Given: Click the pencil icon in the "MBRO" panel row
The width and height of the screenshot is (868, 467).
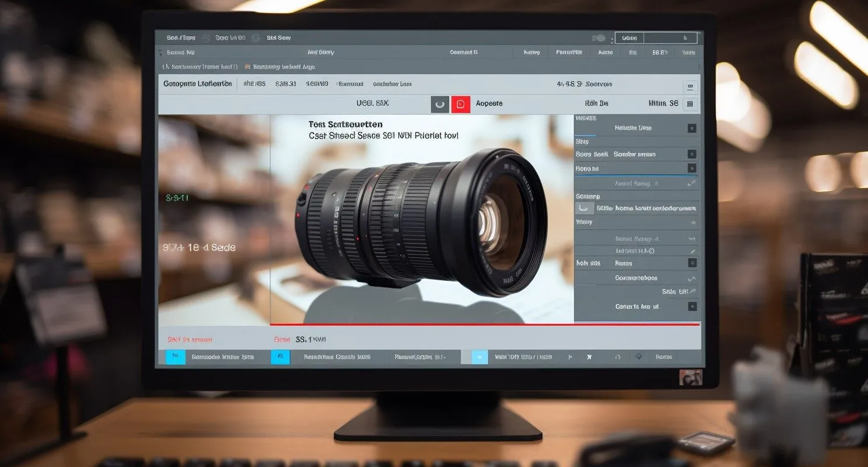Looking at the screenshot, I should pos(692,251).
